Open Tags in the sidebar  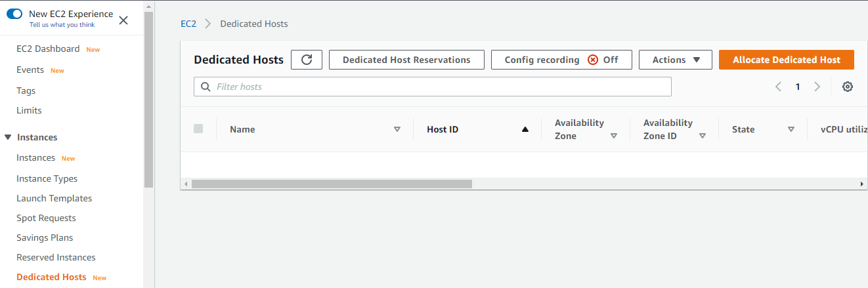26,91
